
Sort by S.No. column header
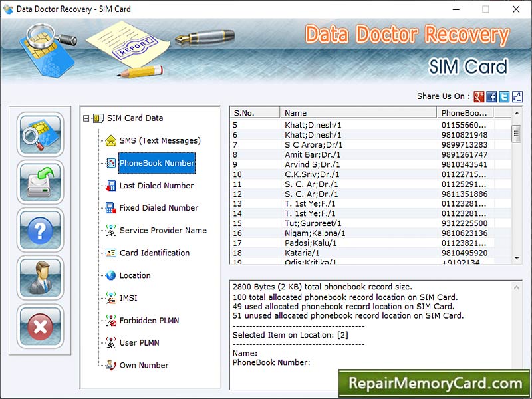click(255, 113)
